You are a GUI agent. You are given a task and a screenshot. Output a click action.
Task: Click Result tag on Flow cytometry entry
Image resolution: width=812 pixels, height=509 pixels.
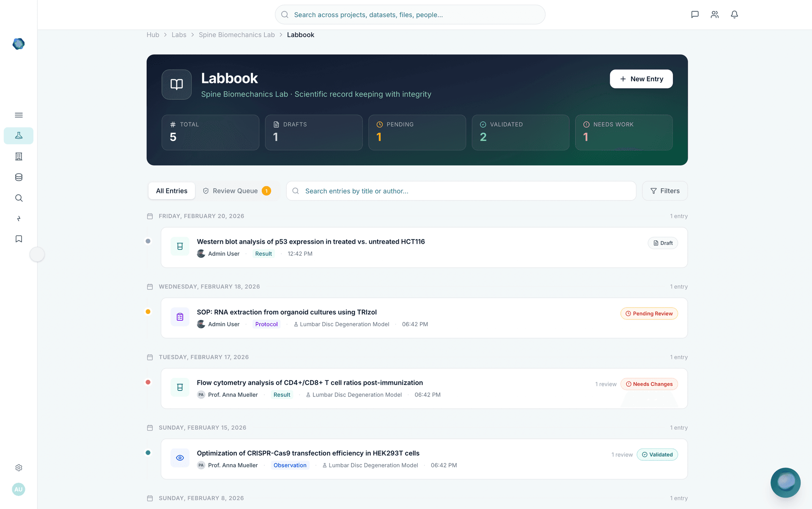(x=282, y=395)
